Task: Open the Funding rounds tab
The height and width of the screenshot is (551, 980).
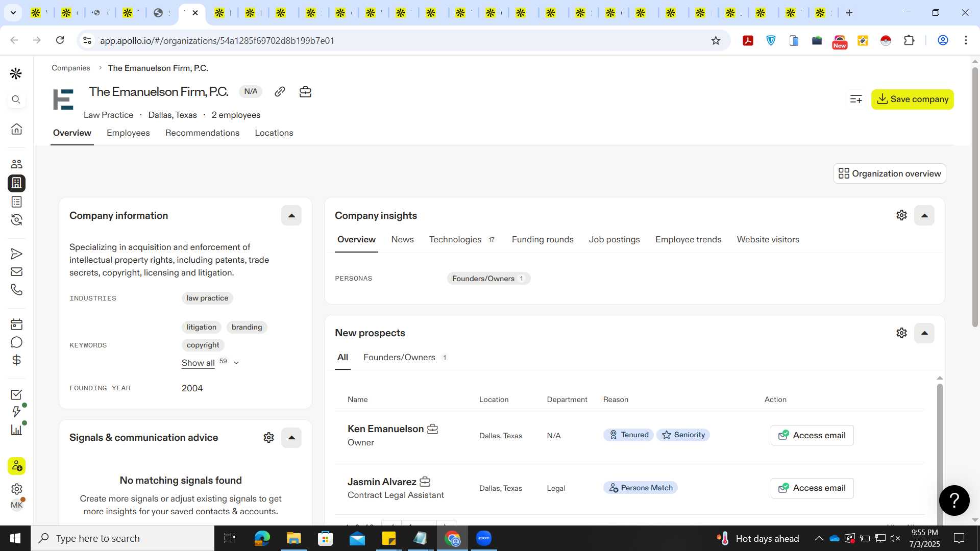Action: click(x=543, y=239)
